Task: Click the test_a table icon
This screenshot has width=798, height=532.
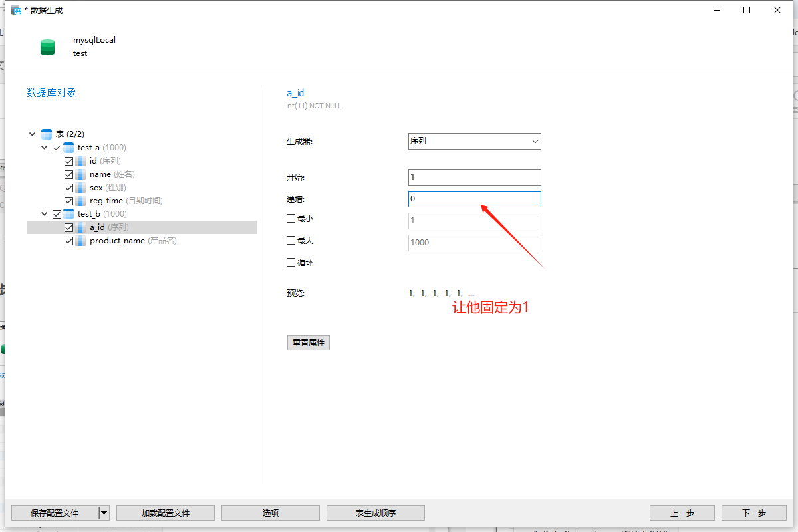Action: coord(68,148)
